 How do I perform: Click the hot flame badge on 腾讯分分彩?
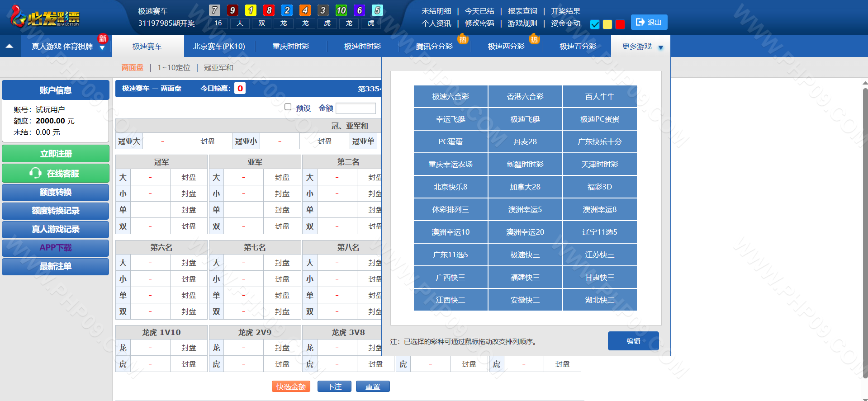tap(462, 39)
